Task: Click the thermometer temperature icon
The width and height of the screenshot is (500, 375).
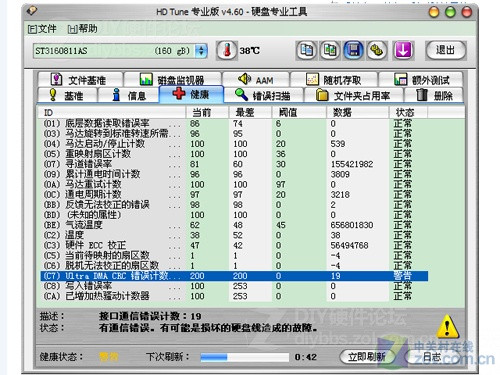Action: coord(227,51)
